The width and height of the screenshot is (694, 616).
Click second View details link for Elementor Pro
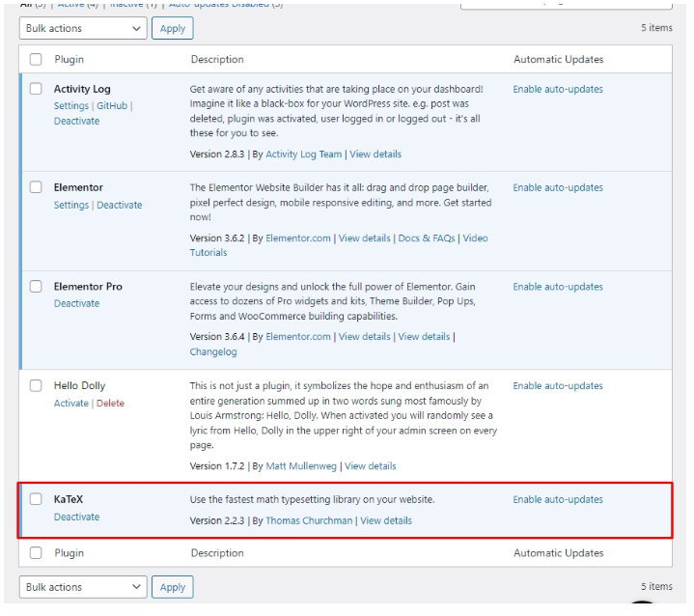[x=424, y=337]
